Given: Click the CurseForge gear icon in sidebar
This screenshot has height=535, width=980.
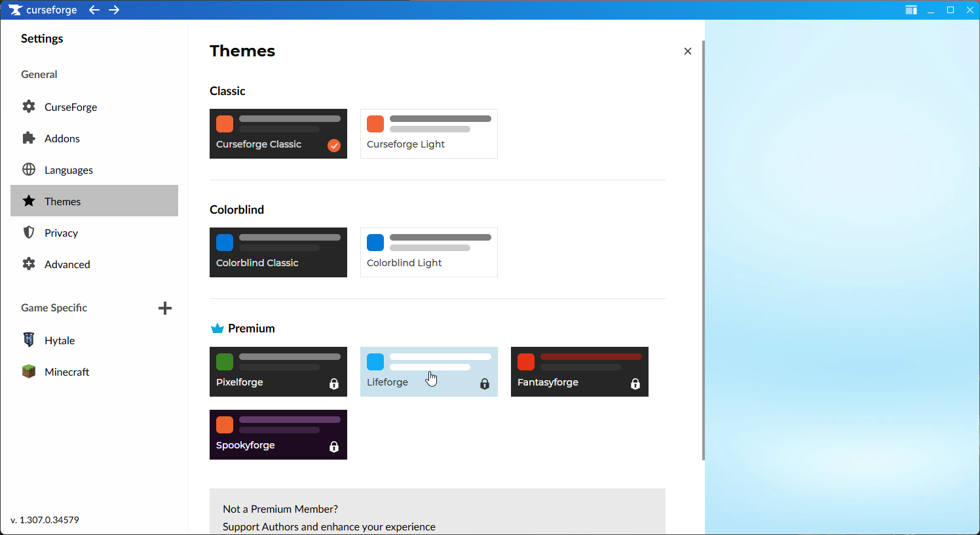Looking at the screenshot, I should pyautogui.click(x=29, y=106).
